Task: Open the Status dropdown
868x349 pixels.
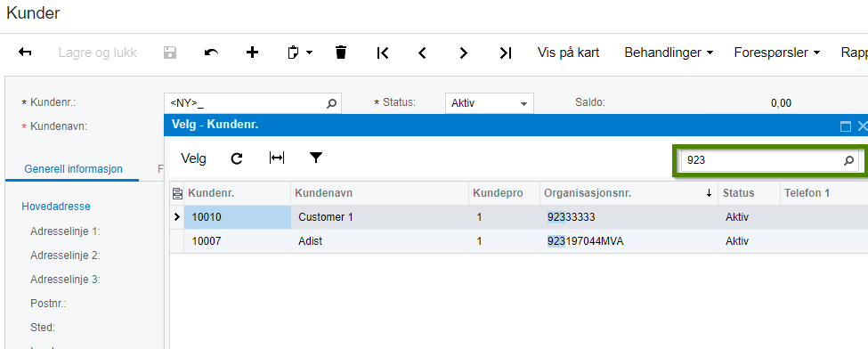Action: pos(490,103)
